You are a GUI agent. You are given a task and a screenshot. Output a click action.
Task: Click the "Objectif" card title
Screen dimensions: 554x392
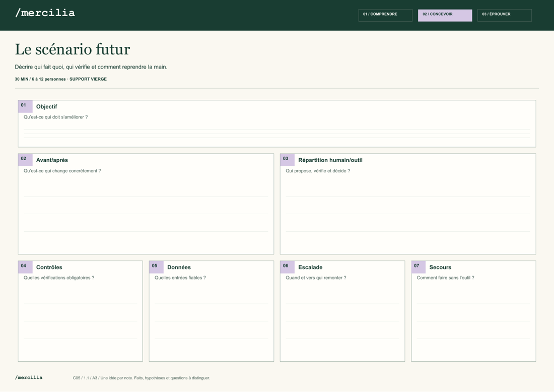tap(47, 107)
